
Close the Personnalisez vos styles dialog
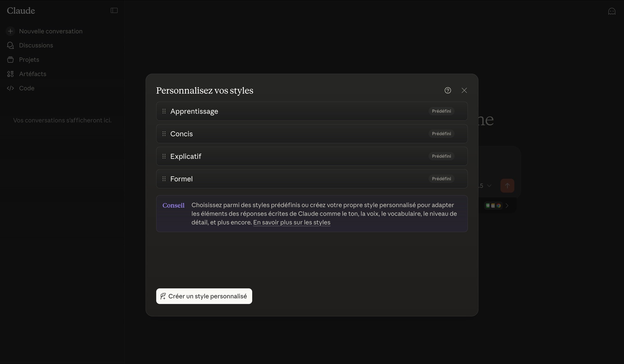click(x=464, y=90)
